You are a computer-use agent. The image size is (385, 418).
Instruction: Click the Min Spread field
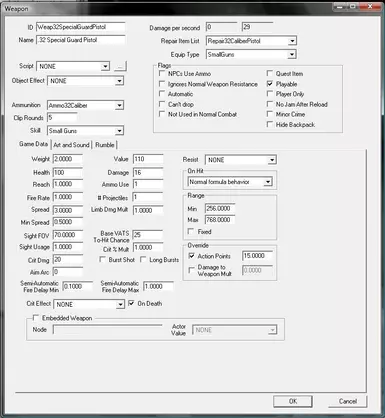tap(68, 222)
